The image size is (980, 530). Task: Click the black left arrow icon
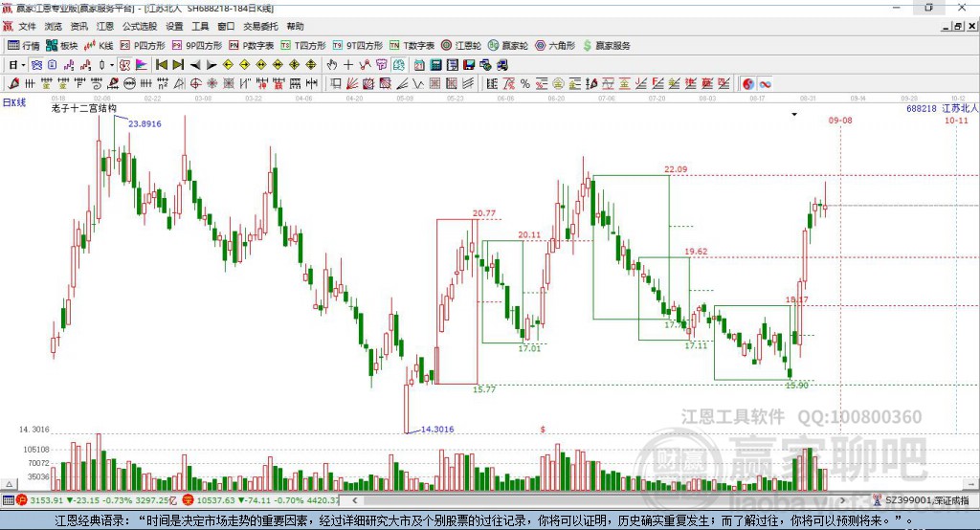coord(195,65)
